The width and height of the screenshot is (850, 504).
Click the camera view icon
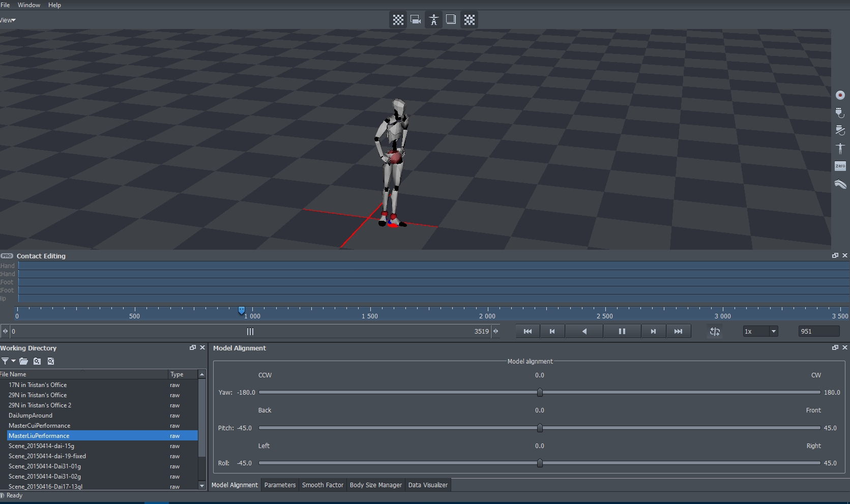point(416,20)
